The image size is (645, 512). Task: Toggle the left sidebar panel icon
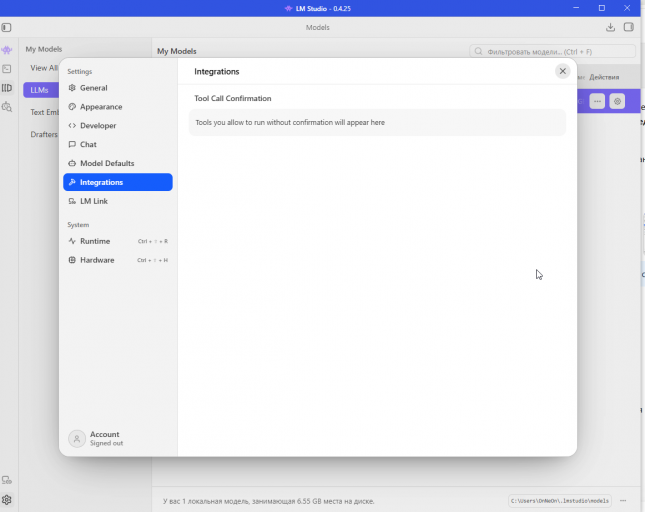tap(7, 28)
